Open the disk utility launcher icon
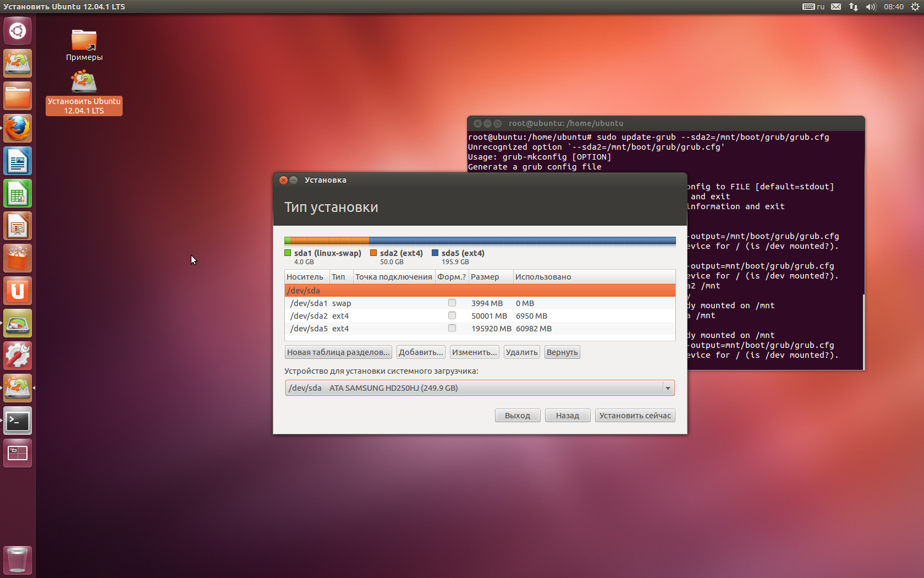This screenshot has height=578, width=924. pos(18,324)
